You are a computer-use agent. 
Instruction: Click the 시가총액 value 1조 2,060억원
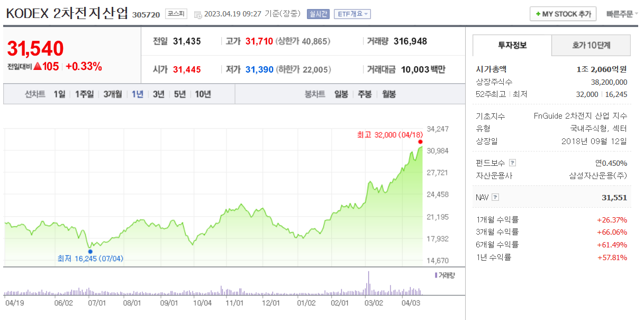(602, 69)
